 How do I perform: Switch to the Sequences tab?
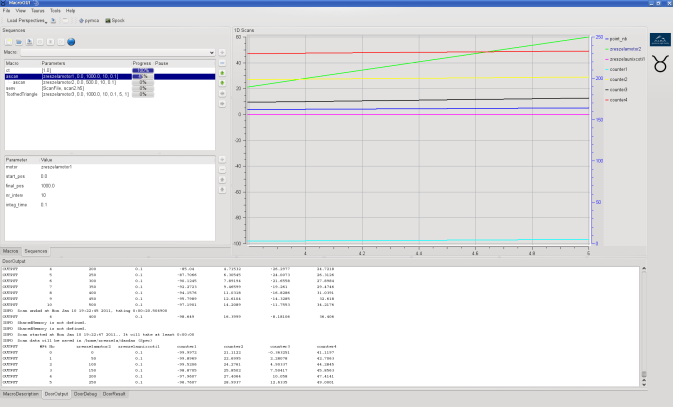click(36, 251)
